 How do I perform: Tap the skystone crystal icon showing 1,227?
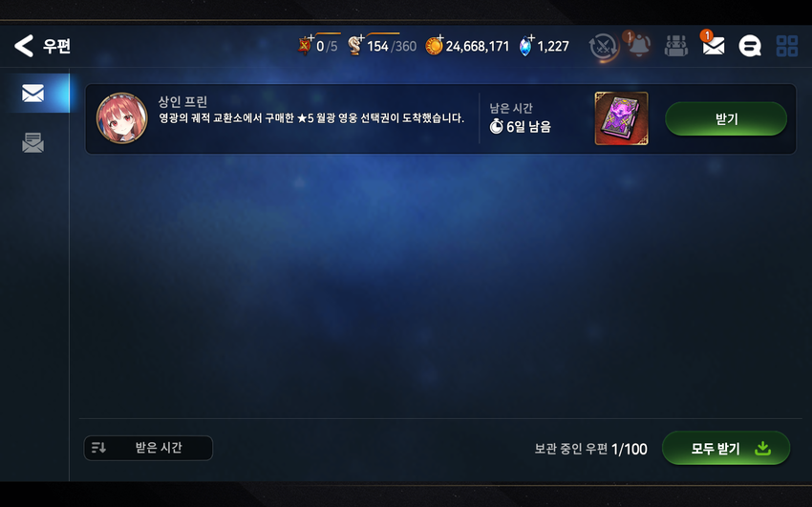pos(526,46)
